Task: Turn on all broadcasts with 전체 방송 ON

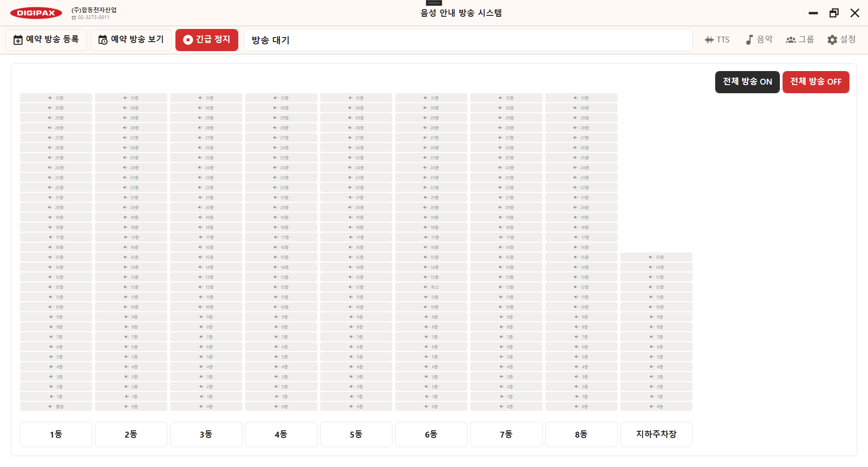Action: [x=747, y=82]
